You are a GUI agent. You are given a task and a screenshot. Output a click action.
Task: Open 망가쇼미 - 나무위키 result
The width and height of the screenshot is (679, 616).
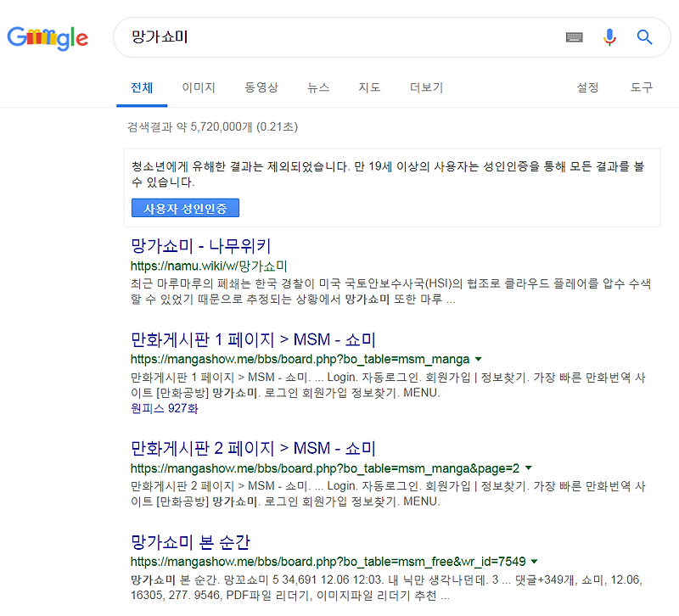200,246
